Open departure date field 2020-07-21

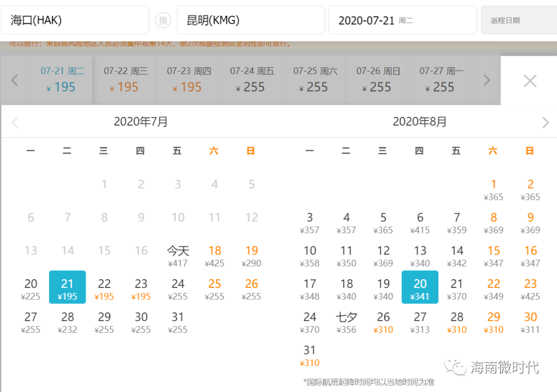tap(402, 21)
